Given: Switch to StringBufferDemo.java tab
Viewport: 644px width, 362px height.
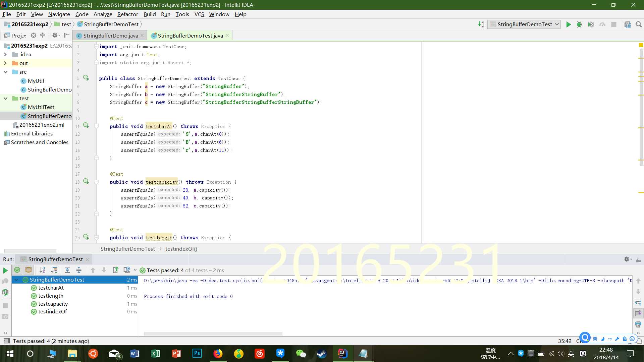Looking at the screenshot, I should [x=110, y=36].
